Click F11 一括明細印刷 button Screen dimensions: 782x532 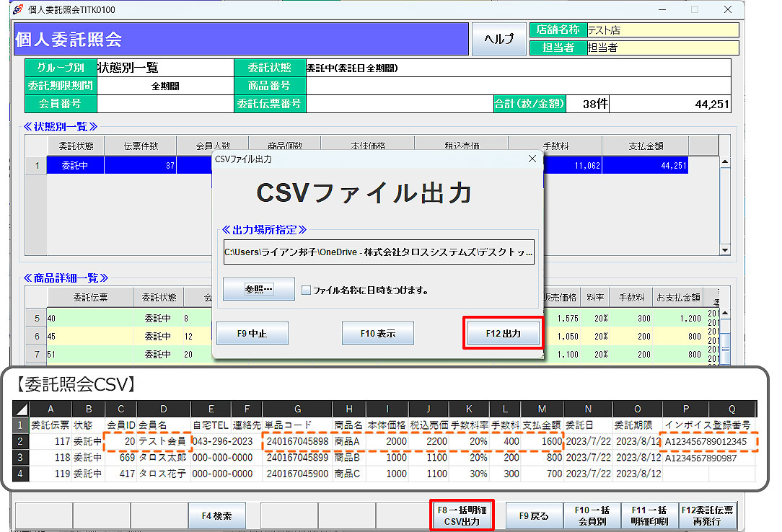[x=649, y=515]
